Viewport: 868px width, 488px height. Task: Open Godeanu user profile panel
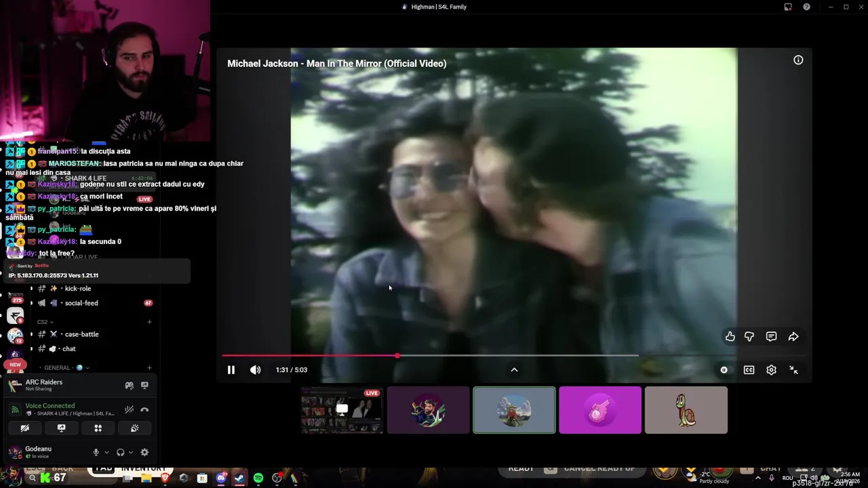click(38, 452)
